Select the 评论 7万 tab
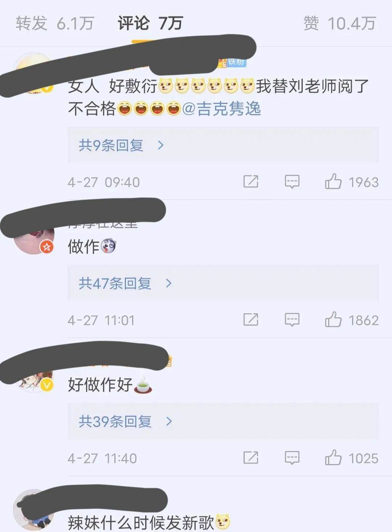This screenshot has width=392, height=532. (150, 23)
